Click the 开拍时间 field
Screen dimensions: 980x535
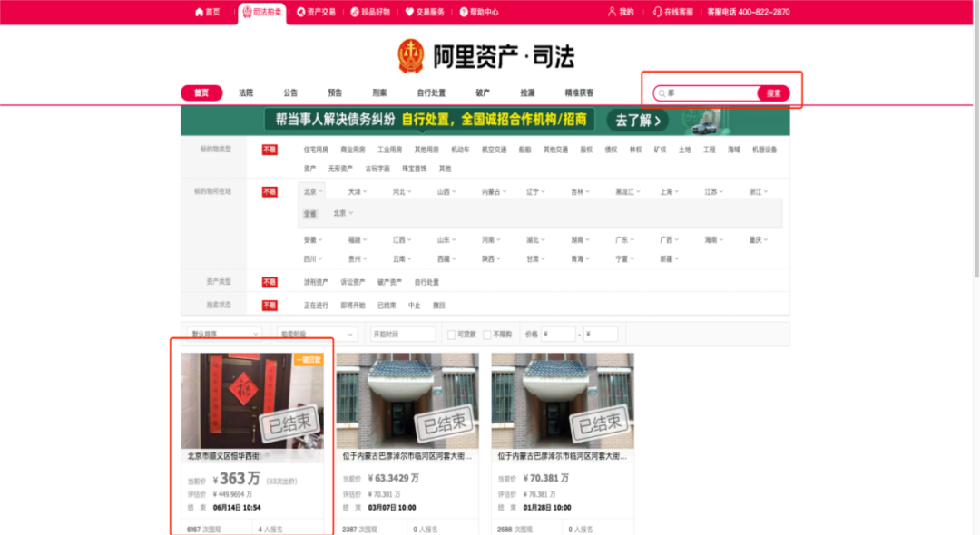tap(403, 334)
